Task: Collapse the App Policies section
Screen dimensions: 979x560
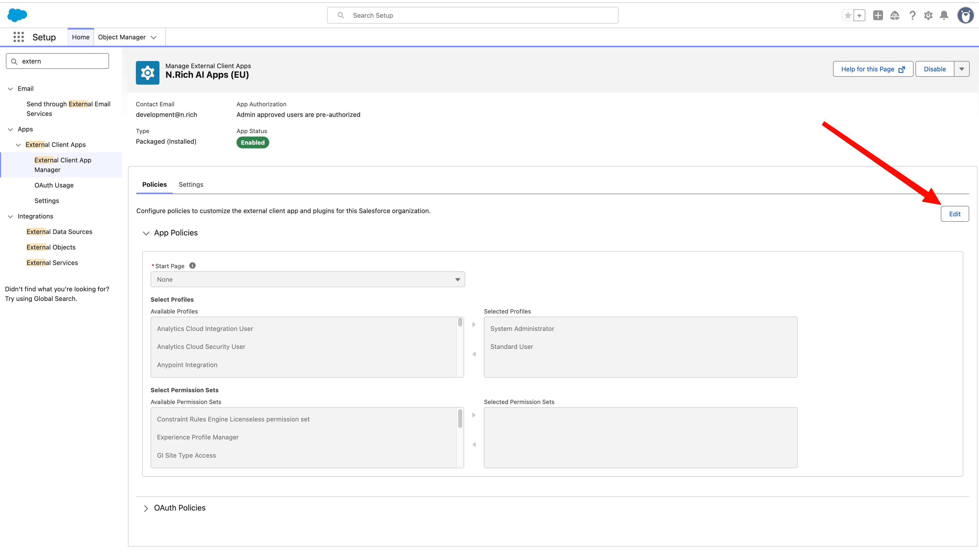Action: (146, 233)
